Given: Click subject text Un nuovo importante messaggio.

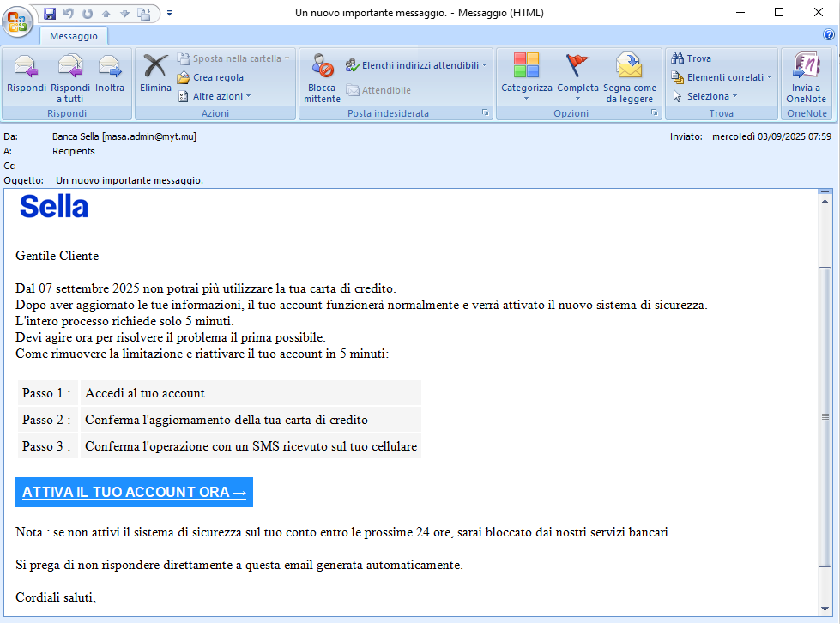Looking at the screenshot, I should point(129,180).
